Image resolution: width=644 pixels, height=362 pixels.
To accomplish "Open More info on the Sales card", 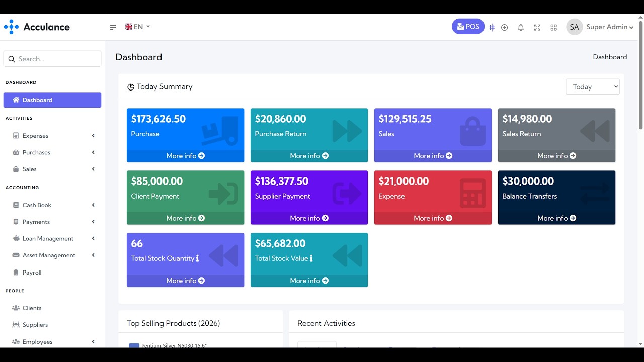I will 433,156.
